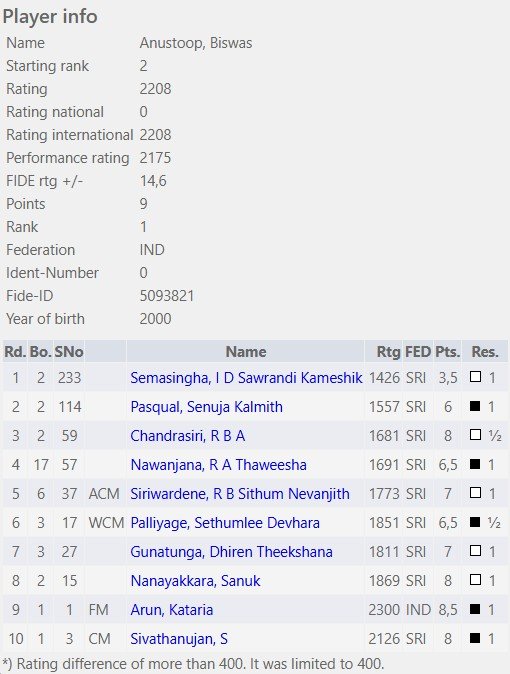This screenshot has width=510, height=674.
Task: Click black piece icon in round 10
Action: click(x=475, y=638)
